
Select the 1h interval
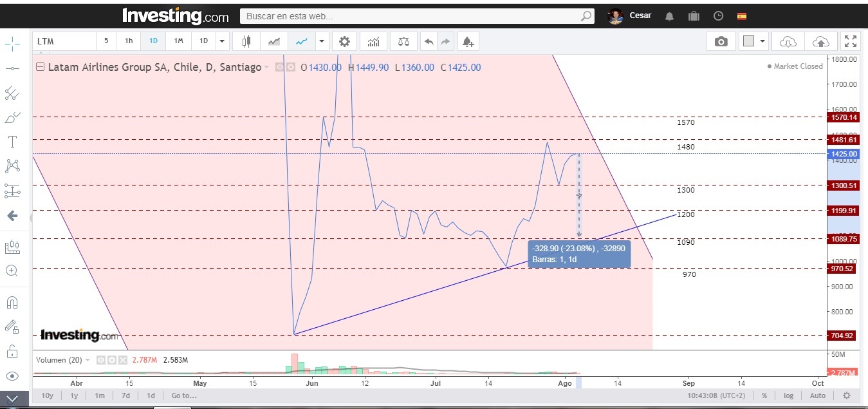pos(129,41)
